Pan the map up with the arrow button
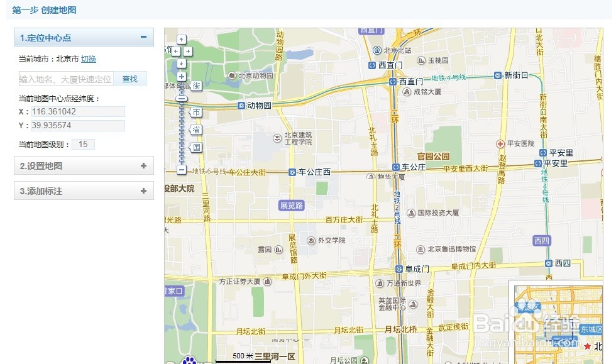This screenshot has width=616, height=364. tap(182, 40)
